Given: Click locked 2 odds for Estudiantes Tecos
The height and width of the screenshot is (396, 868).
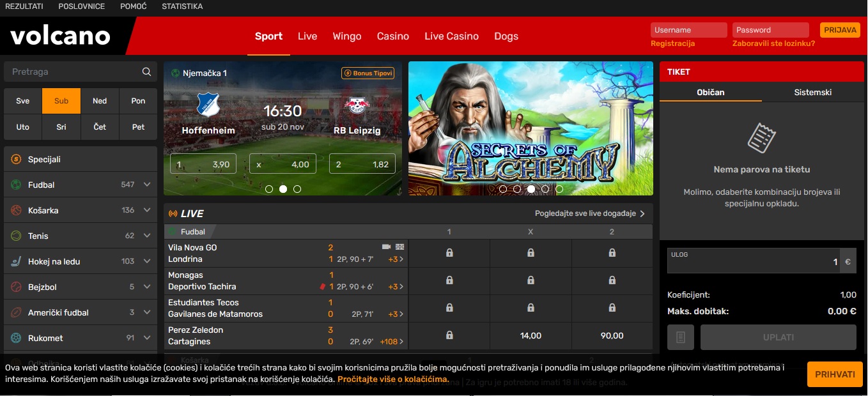Looking at the screenshot, I should tap(612, 308).
